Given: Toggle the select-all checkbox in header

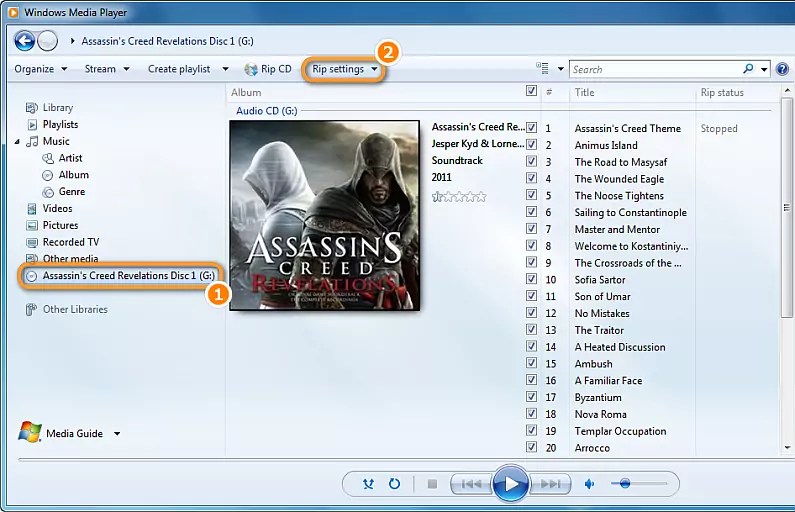Looking at the screenshot, I should pos(531,91).
